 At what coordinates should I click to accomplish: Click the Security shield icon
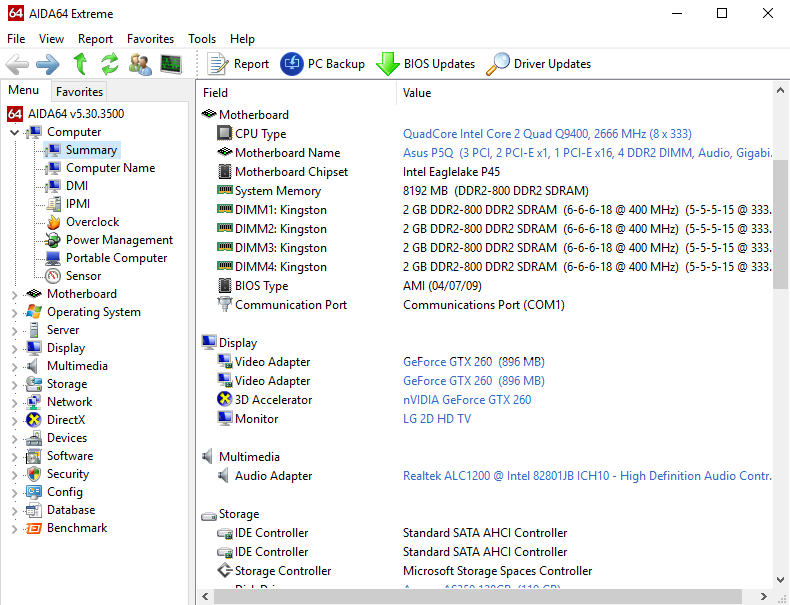tap(34, 474)
